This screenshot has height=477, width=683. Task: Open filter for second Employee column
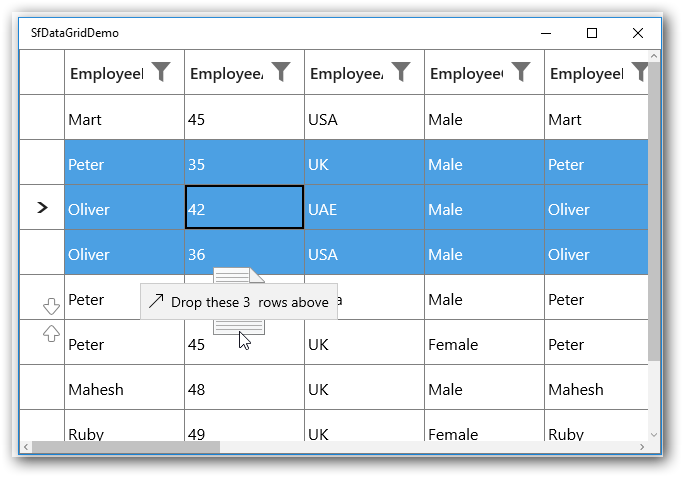(281, 72)
